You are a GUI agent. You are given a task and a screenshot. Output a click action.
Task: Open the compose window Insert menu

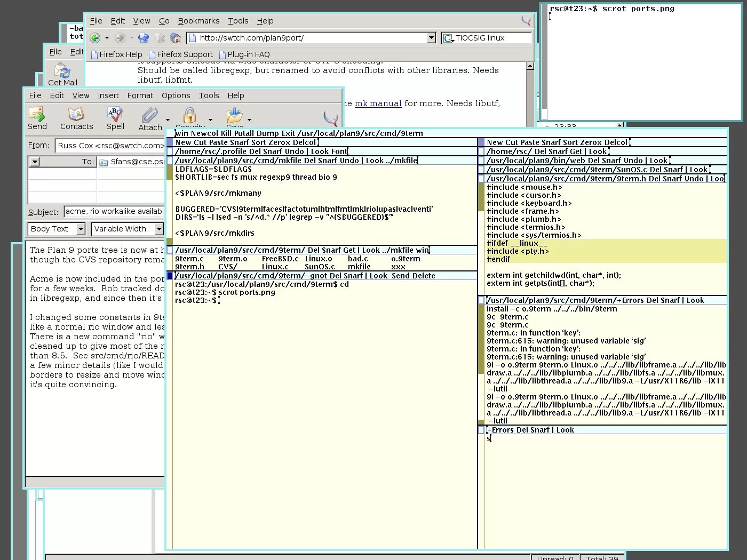point(108,95)
